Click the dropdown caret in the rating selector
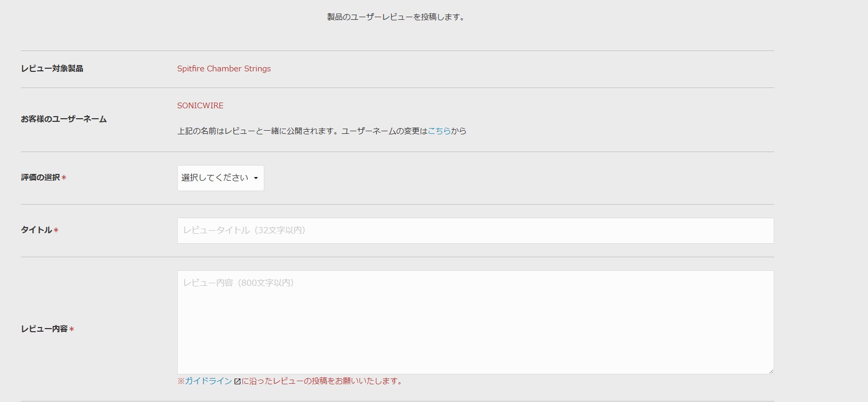The image size is (868, 402). click(256, 178)
